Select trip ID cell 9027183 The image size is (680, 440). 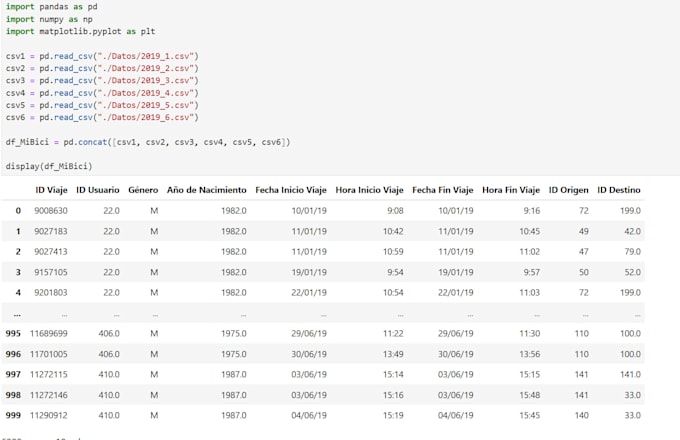[x=51, y=231]
